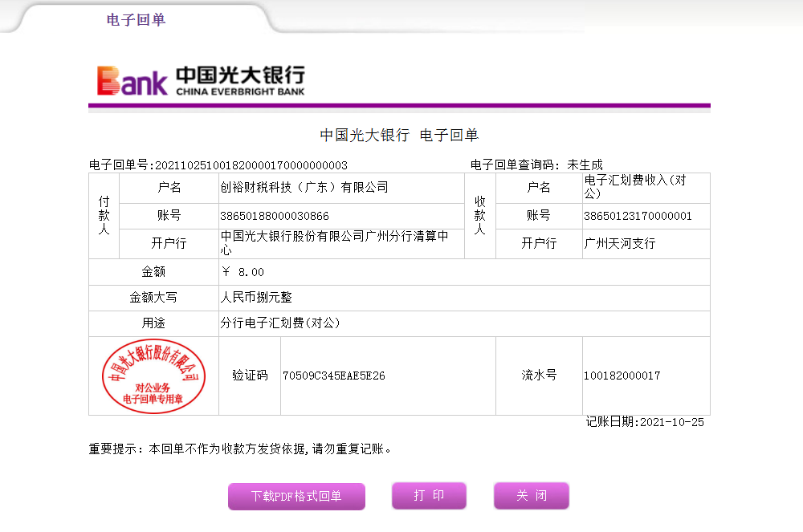This screenshot has width=803, height=532.
Task: Download the receipt via 下载PDF格式回单 button
Action: pyautogui.click(x=296, y=496)
